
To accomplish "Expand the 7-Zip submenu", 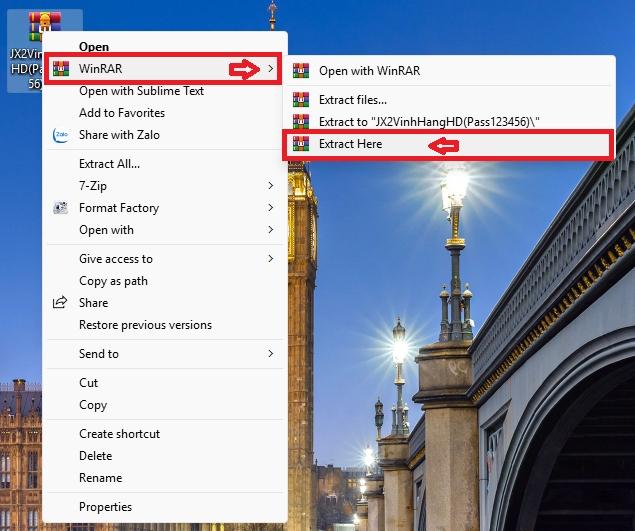I will coord(271,186).
